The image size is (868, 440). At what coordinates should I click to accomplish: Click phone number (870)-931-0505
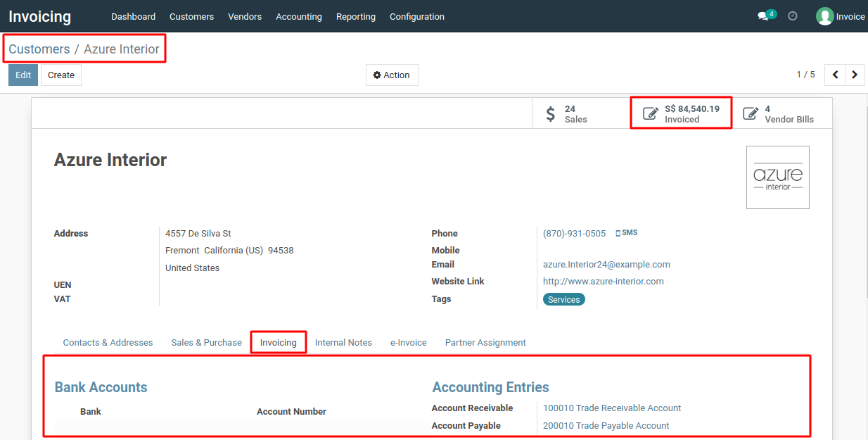[574, 233]
